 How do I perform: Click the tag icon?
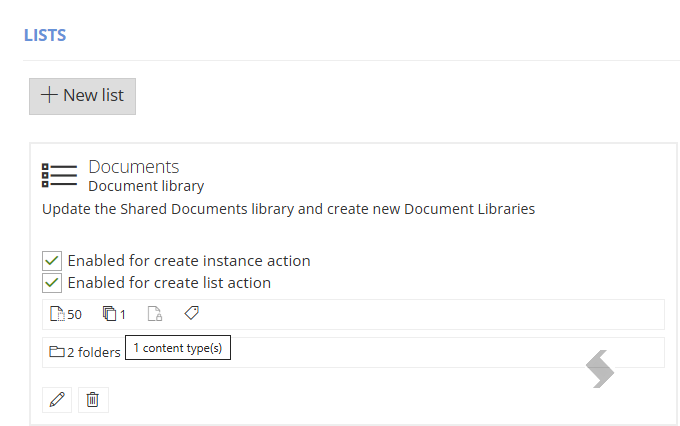tap(192, 313)
